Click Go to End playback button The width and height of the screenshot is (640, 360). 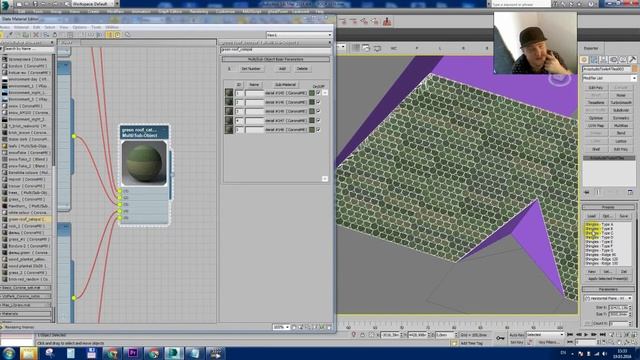pyautogui.click(x=602, y=335)
